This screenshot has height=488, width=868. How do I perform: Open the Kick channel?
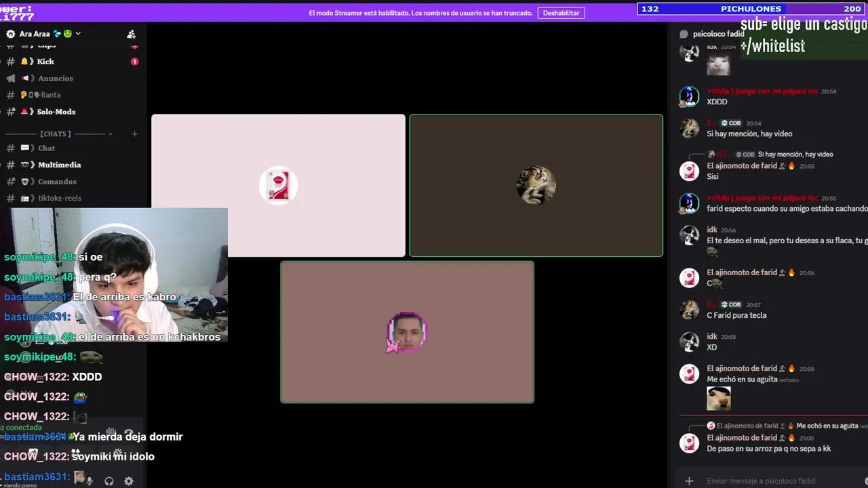click(45, 62)
